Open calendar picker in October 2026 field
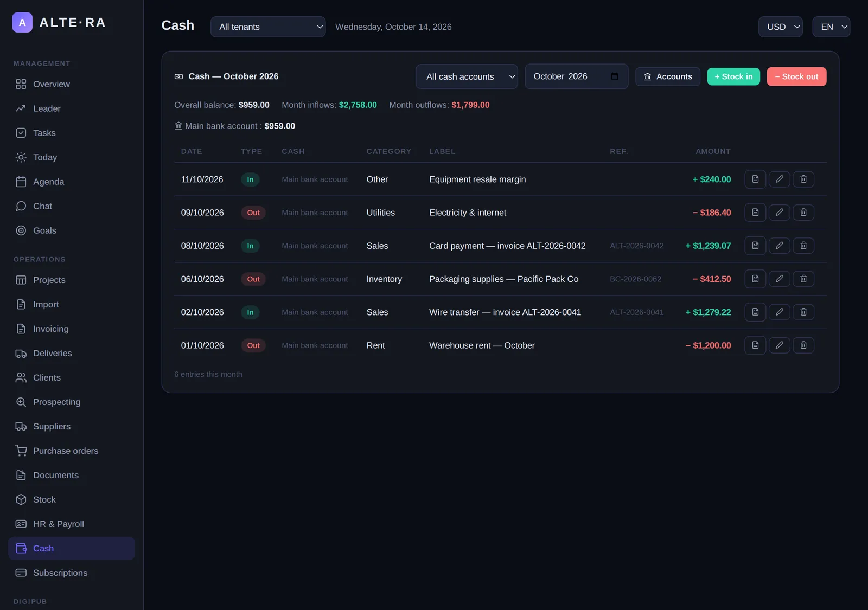Screen dimensions: 868x610 coord(615,76)
